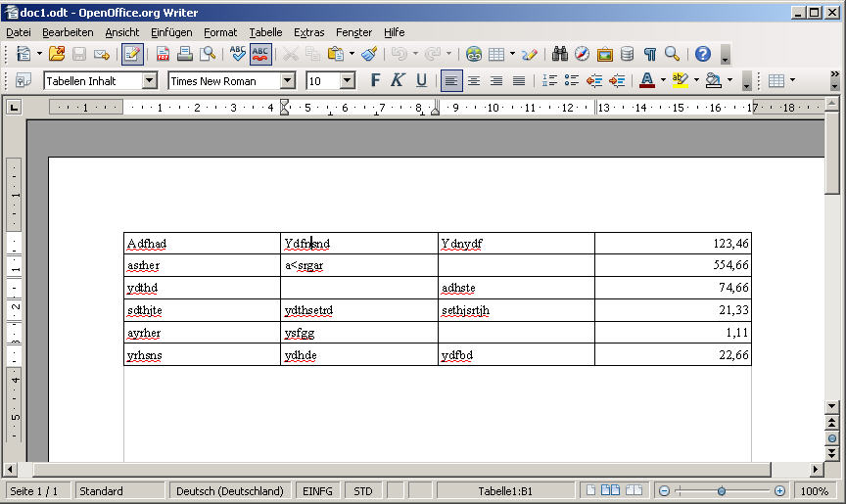Click the Print document icon

(x=185, y=54)
